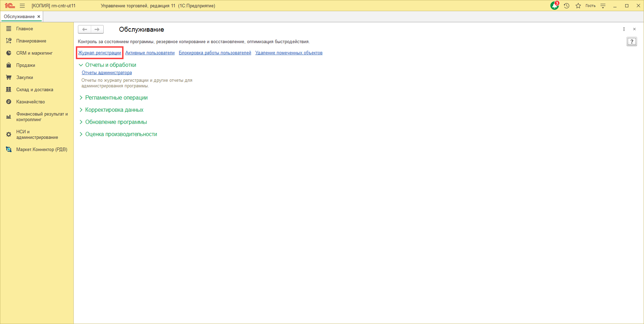
Task: Open Маркет.Коннектор (РДВ) section
Action: click(42, 149)
